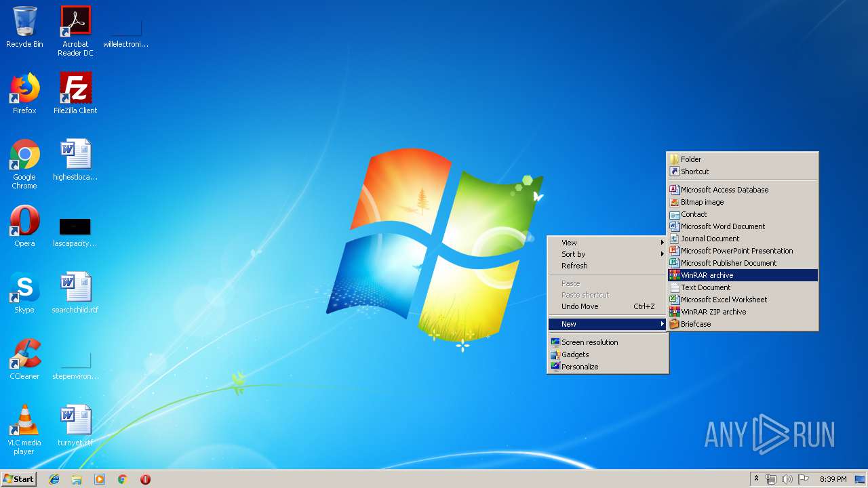
Task: Click Show desktop button in taskbar
Action: (x=860, y=479)
